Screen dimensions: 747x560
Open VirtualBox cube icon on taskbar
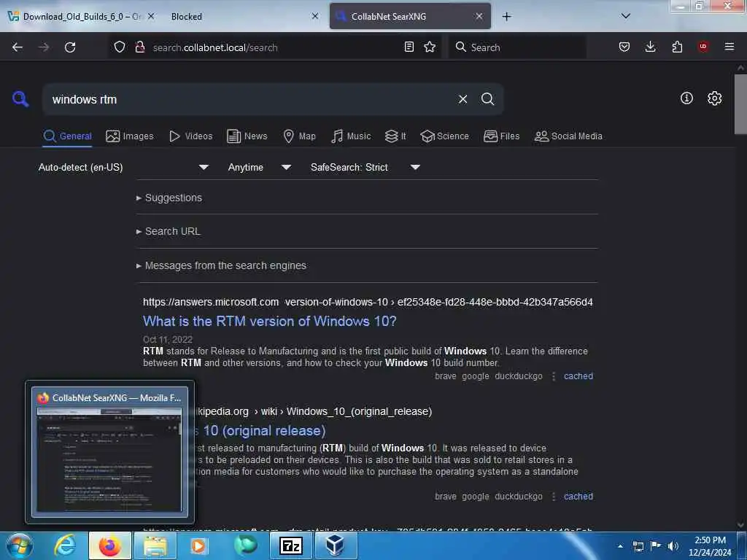336,545
